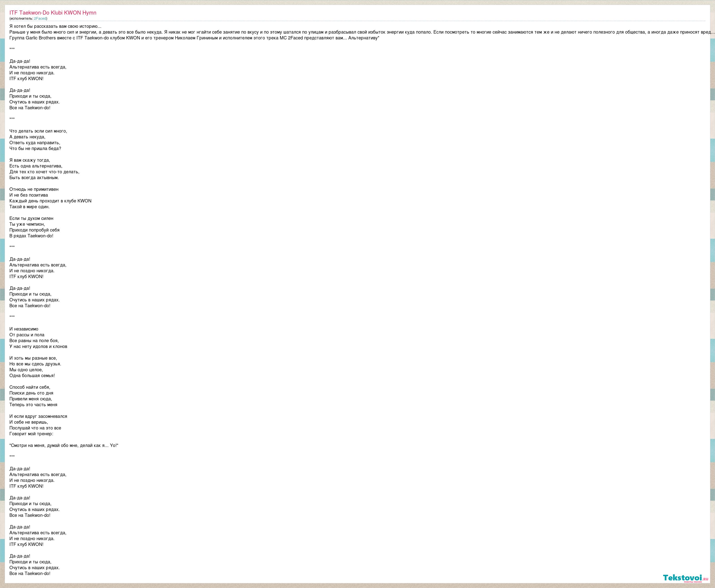Viewport: 715px width, 588px height.
Task: Click 'Каждый день проходит в клубе KWON'
Action: (x=50, y=201)
